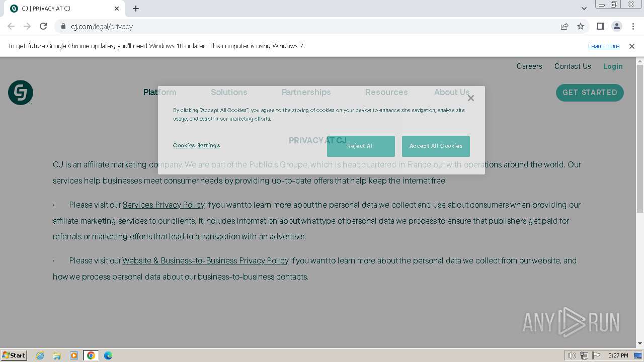Click the page vertical scrollbar thumb
This screenshot has width=644, height=362.
[x=640, y=138]
